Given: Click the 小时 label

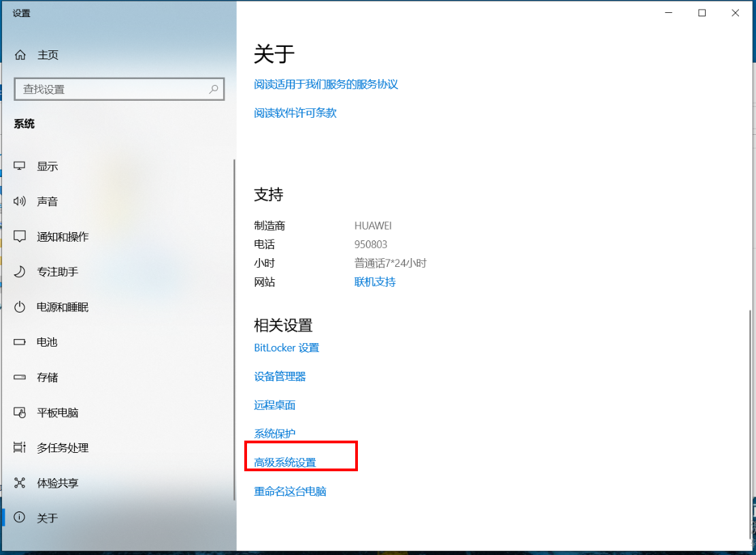Looking at the screenshot, I should pyautogui.click(x=264, y=263).
